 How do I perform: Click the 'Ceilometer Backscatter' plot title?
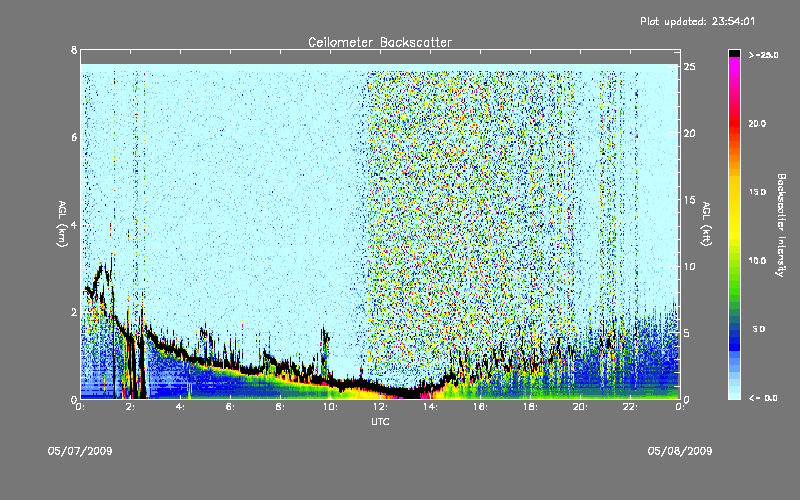coord(380,42)
